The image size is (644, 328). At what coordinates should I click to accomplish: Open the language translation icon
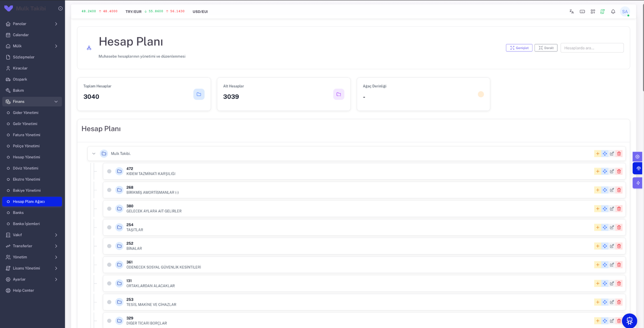click(x=572, y=12)
